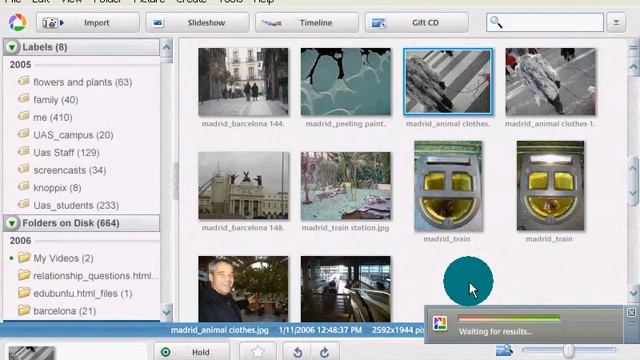
Task: Select madrid_peeling paint thumbnail
Action: 346,82
